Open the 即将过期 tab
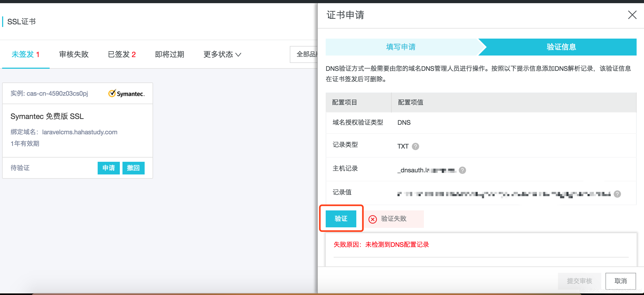 (x=169, y=54)
